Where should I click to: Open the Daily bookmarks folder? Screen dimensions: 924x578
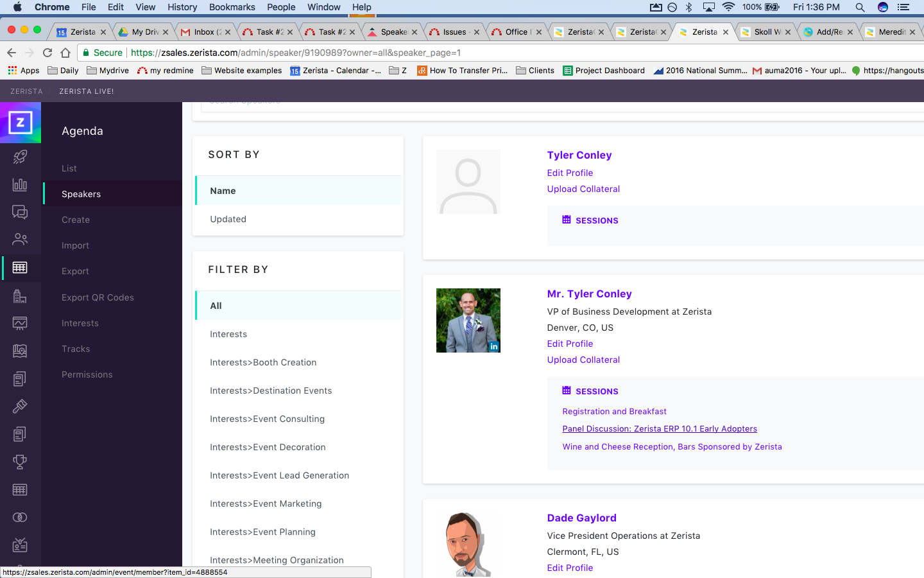tap(63, 71)
